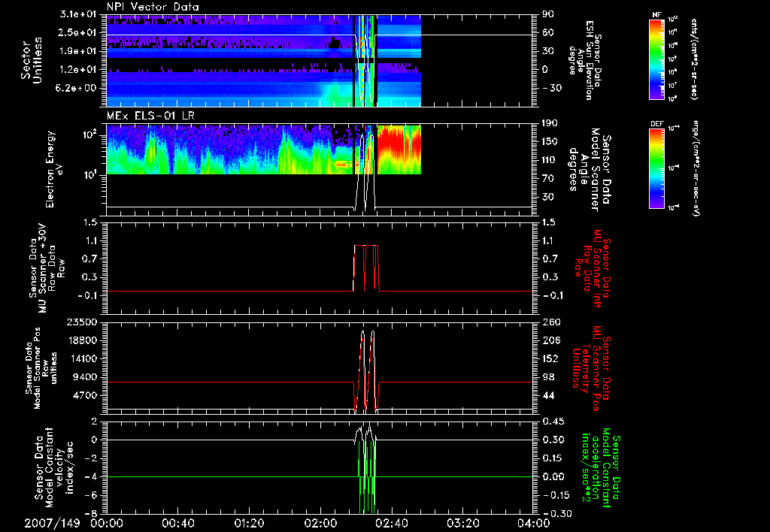Click the NF color scale bar
The image size is (770, 532).
click(x=656, y=59)
